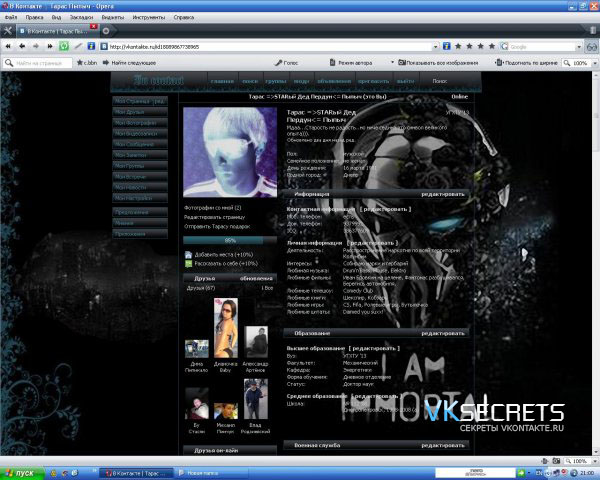600x480 pixels.
Task: Click the profile avatar photo
Action: click(x=230, y=152)
